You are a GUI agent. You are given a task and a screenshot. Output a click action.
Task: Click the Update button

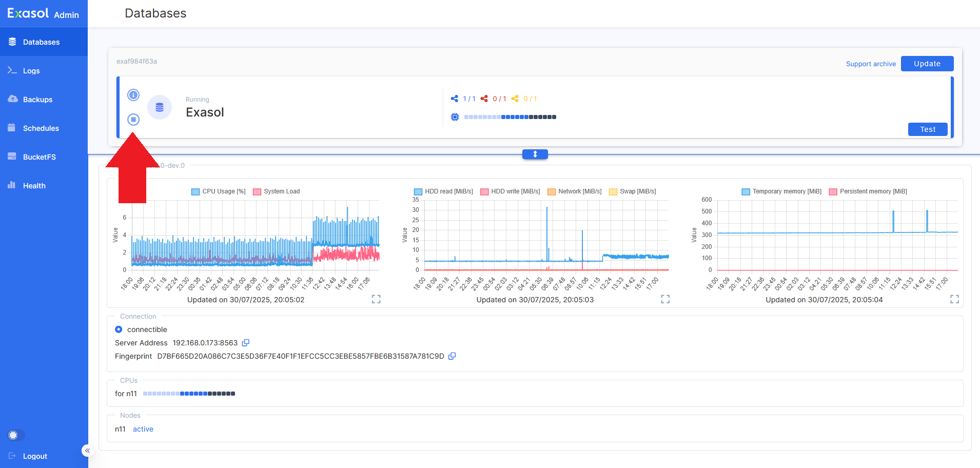(x=927, y=64)
